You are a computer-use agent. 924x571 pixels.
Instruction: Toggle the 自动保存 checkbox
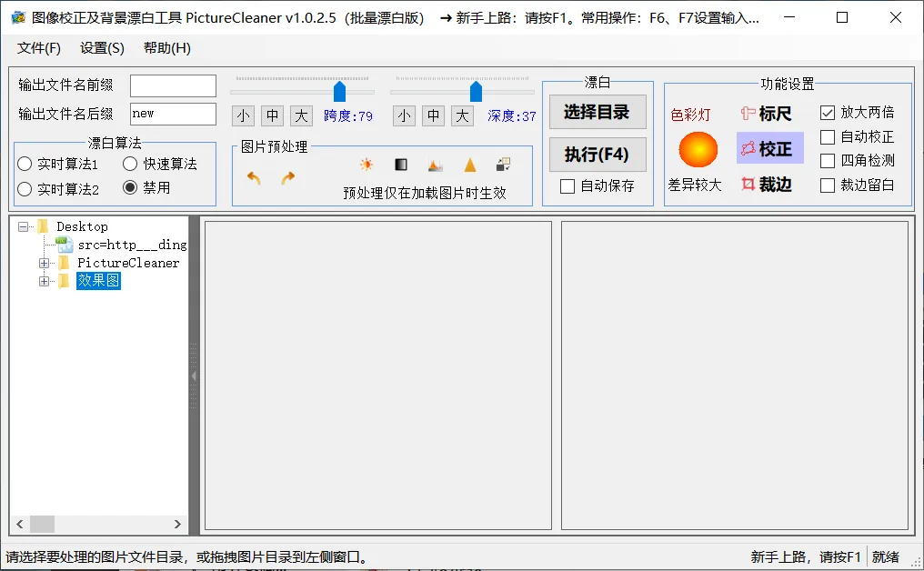click(567, 186)
